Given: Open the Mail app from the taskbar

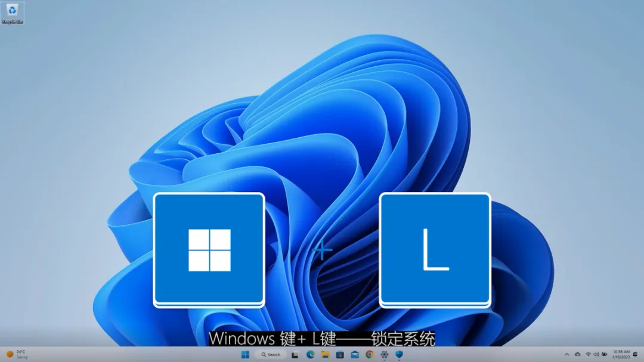Looking at the screenshot, I should point(354,355).
